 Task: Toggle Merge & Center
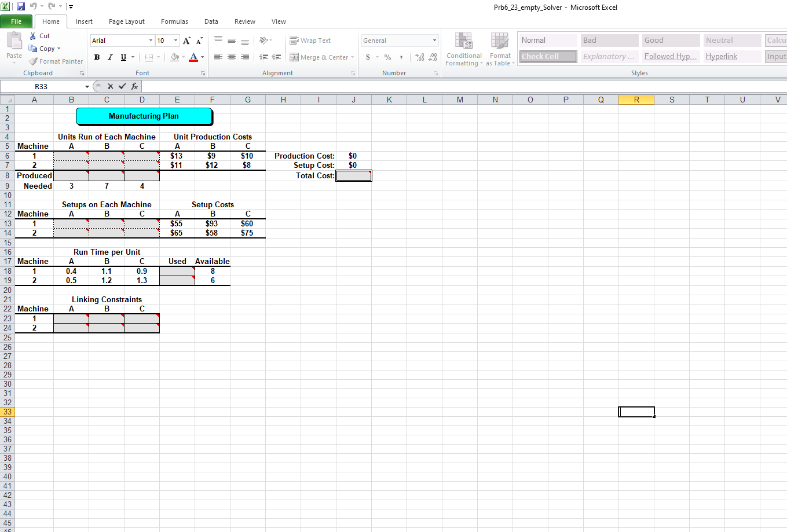point(322,57)
